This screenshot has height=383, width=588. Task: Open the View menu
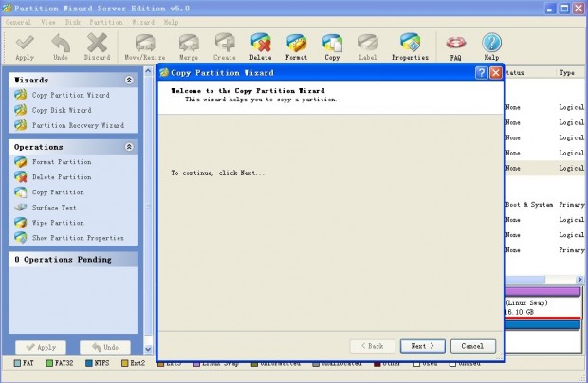point(48,22)
